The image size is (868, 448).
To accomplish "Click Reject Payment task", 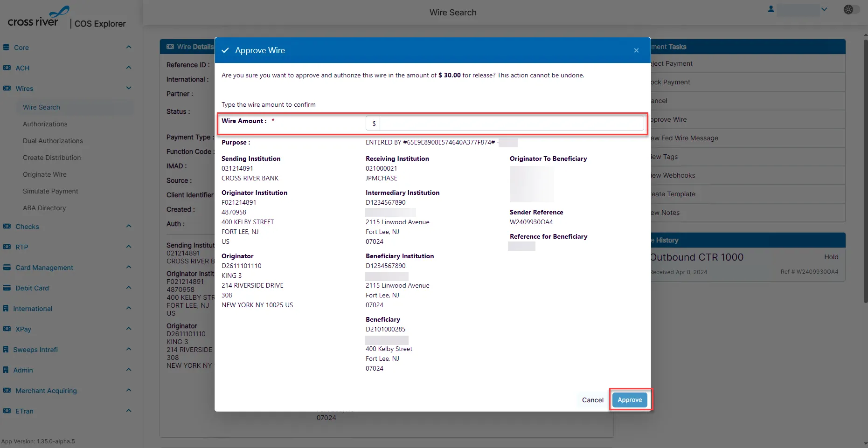I will click(748, 63).
